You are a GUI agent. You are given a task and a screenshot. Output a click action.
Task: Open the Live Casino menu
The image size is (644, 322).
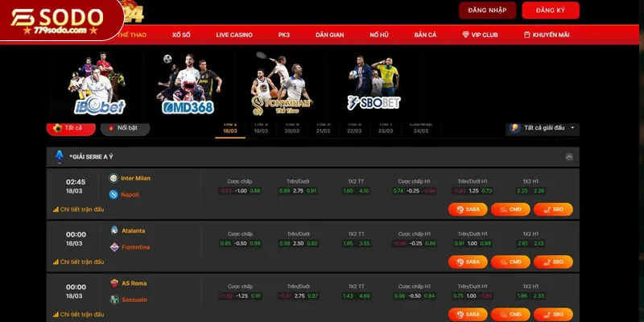tap(234, 35)
